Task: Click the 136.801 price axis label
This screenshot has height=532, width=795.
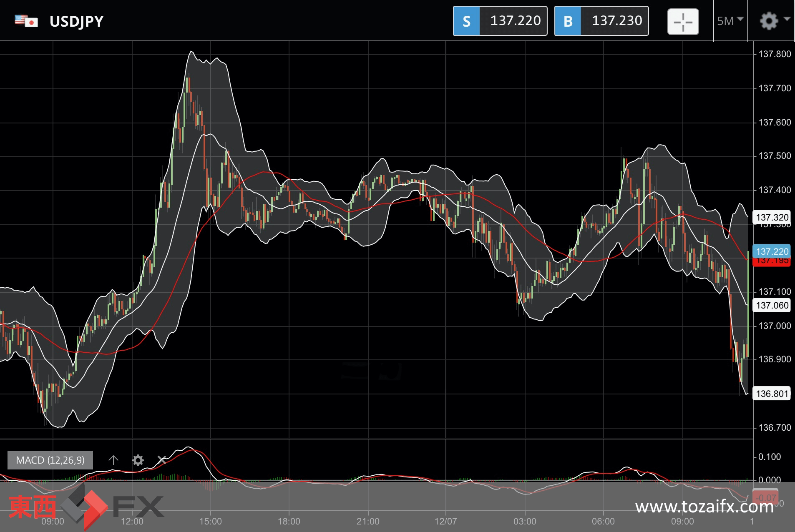Action: coord(772,394)
